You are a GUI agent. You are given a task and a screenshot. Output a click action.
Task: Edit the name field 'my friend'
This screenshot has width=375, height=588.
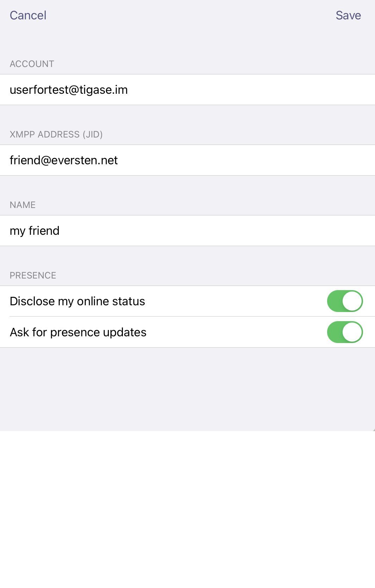(x=187, y=231)
